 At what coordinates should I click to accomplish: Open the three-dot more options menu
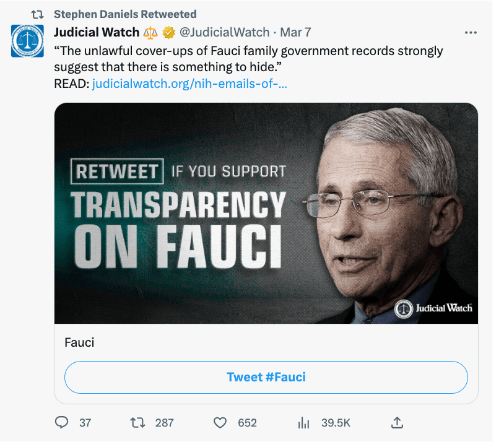point(471,32)
